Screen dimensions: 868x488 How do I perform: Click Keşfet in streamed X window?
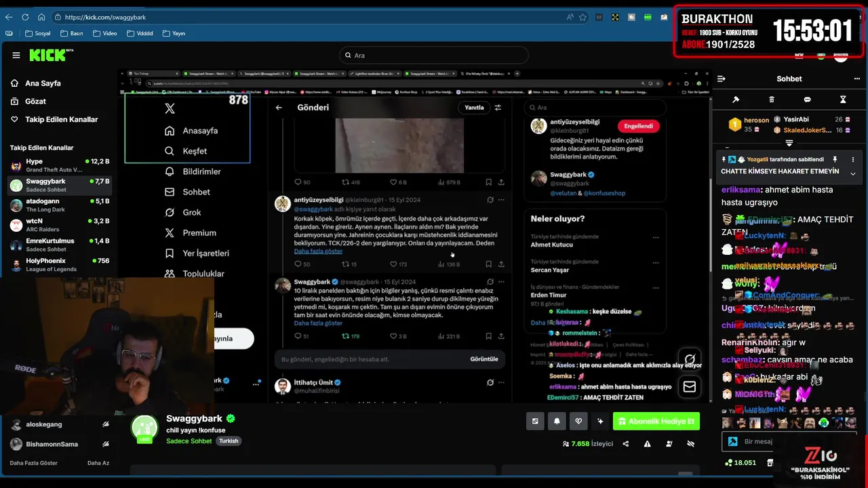[186, 151]
